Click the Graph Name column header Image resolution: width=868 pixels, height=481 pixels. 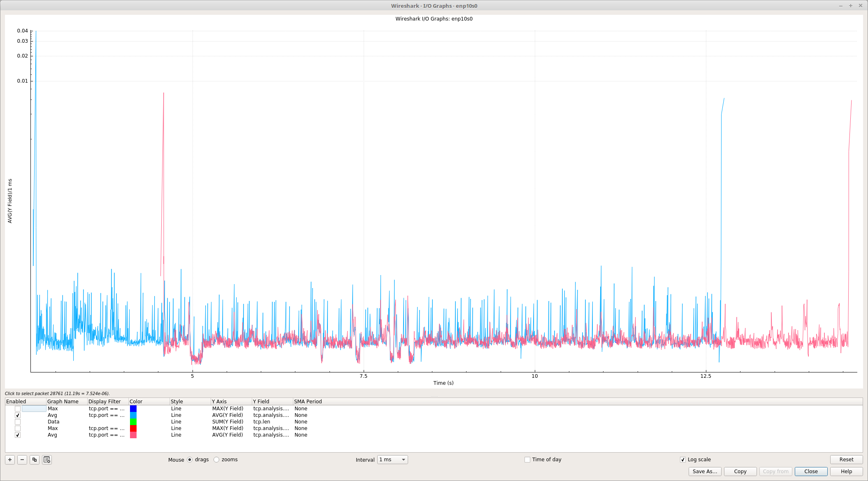pyautogui.click(x=67, y=402)
